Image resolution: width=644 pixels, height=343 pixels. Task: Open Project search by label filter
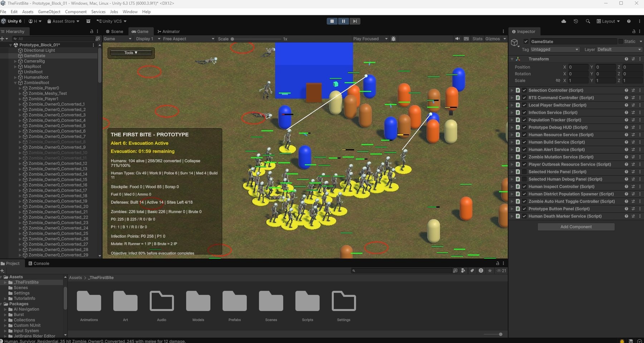point(472,270)
